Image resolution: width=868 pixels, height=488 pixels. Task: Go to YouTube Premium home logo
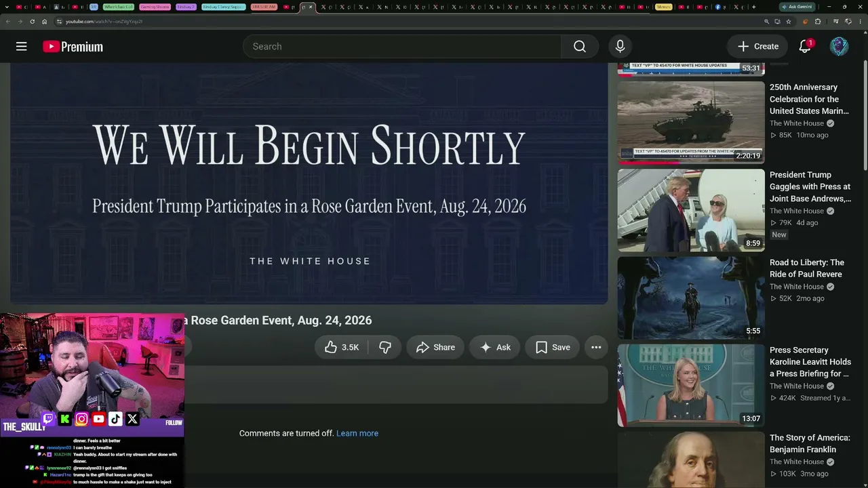click(x=73, y=47)
